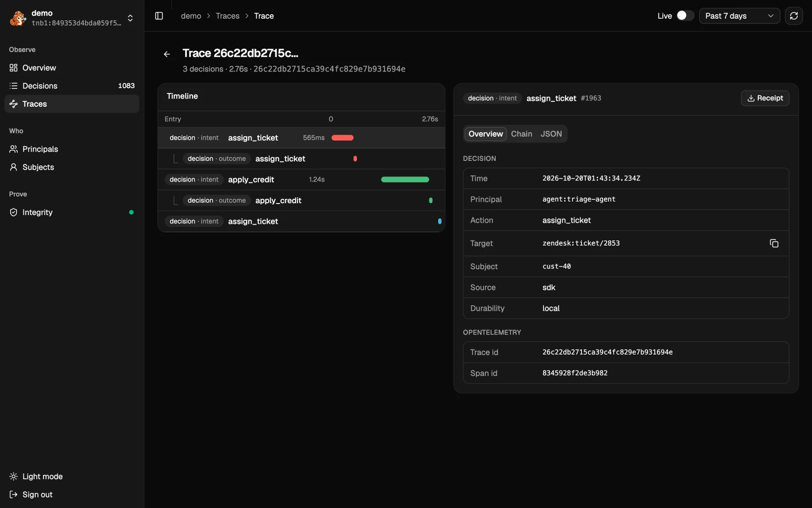The height and width of the screenshot is (508, 812).
Task: Open the Integrity page
Action: pyautogui.click(x=72, y=213)
